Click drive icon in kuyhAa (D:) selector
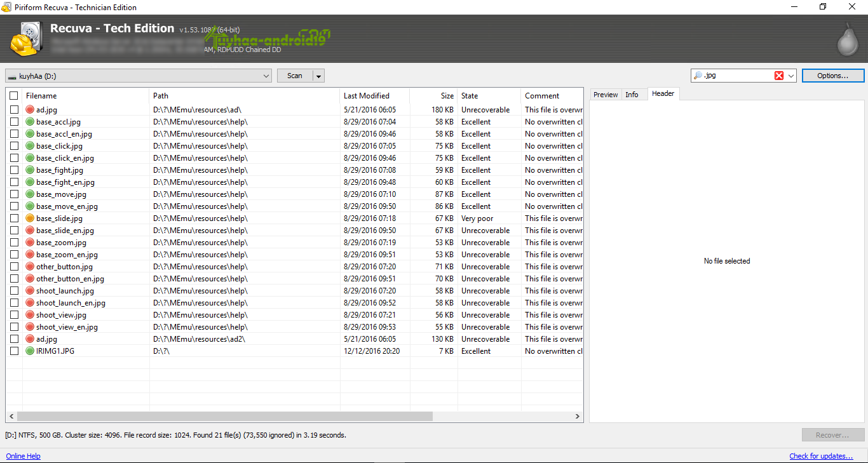Viewport: 868px width, 463px height. click(13, 76)
